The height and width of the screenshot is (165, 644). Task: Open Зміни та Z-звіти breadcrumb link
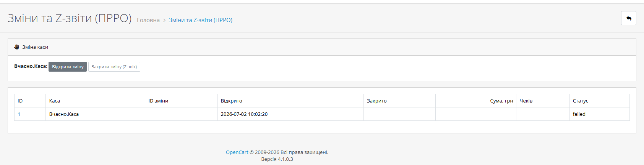tap(201, 20)
